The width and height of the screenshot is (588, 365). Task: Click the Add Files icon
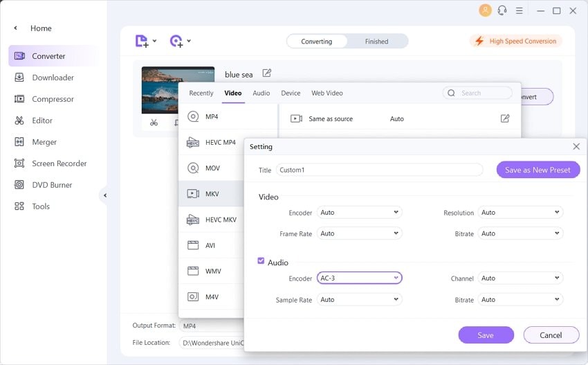[142, 41]
